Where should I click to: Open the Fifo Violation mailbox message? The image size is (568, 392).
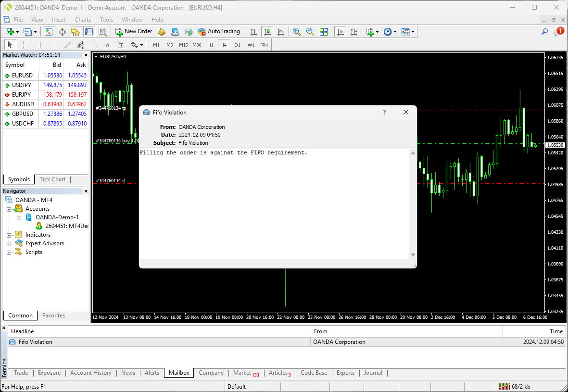(36, 342)
